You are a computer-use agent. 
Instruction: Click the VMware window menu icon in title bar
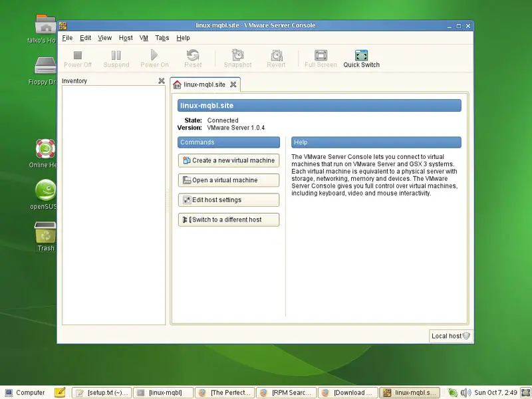63,25
